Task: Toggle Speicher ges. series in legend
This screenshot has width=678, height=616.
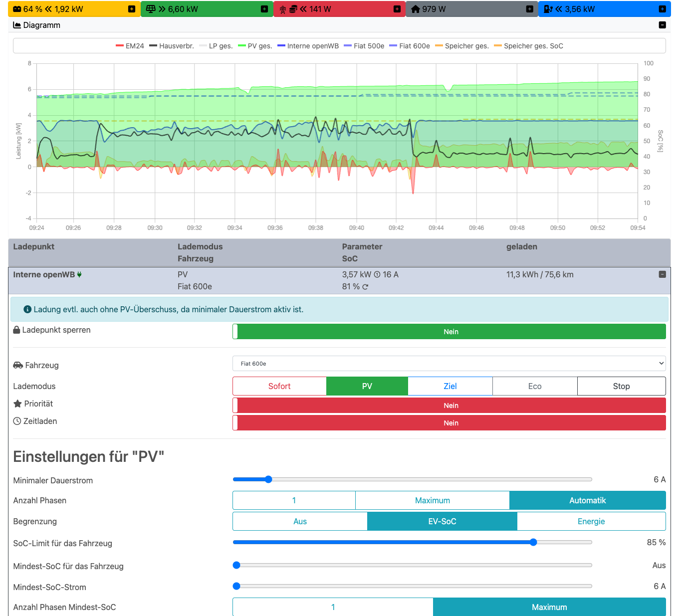Action: coord(462,46)
